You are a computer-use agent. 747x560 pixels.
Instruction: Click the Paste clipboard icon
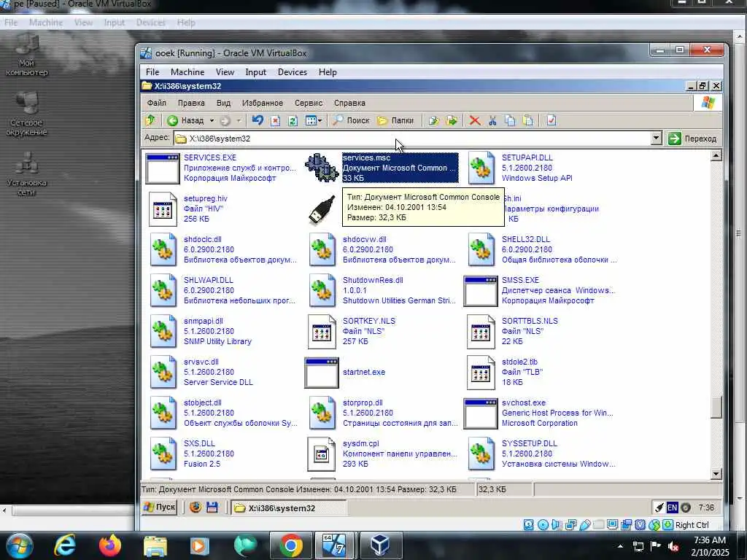(x=528, y=120)
